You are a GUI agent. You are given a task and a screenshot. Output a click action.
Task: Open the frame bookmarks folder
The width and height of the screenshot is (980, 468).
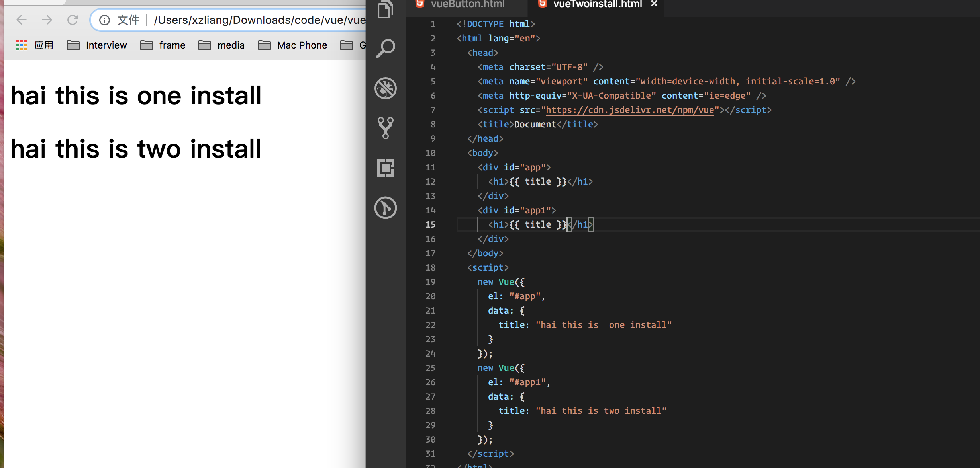163,45
